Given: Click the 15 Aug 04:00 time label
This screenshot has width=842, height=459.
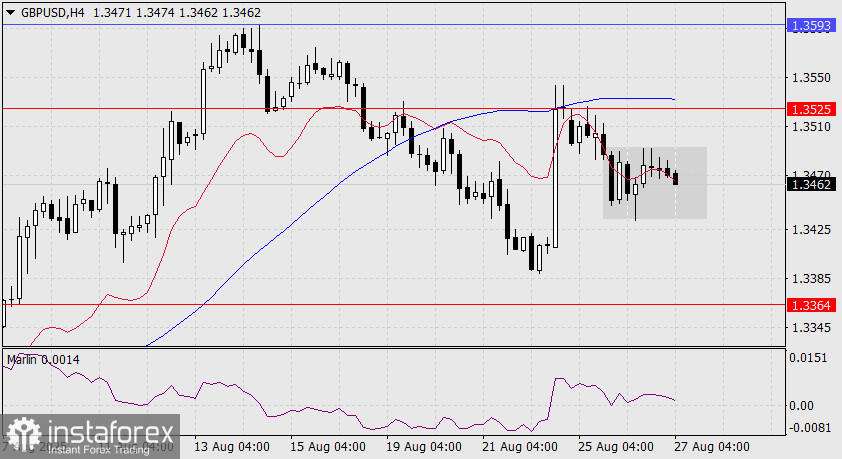Looking at the screenshot, I should click(328, 447).
